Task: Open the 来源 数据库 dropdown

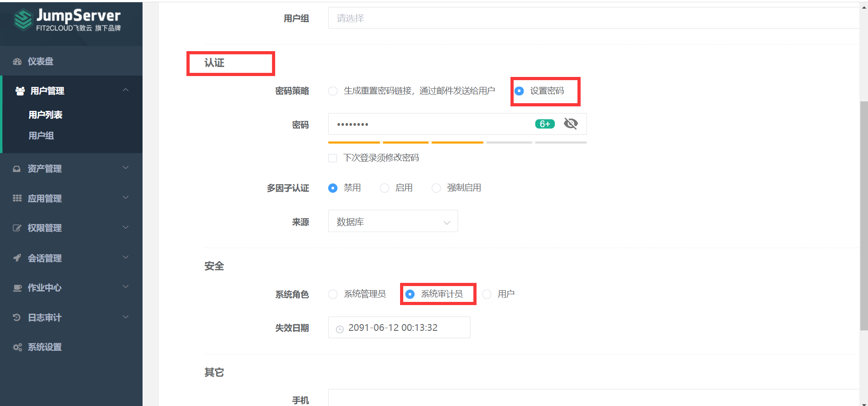Action: coord(393,221)
